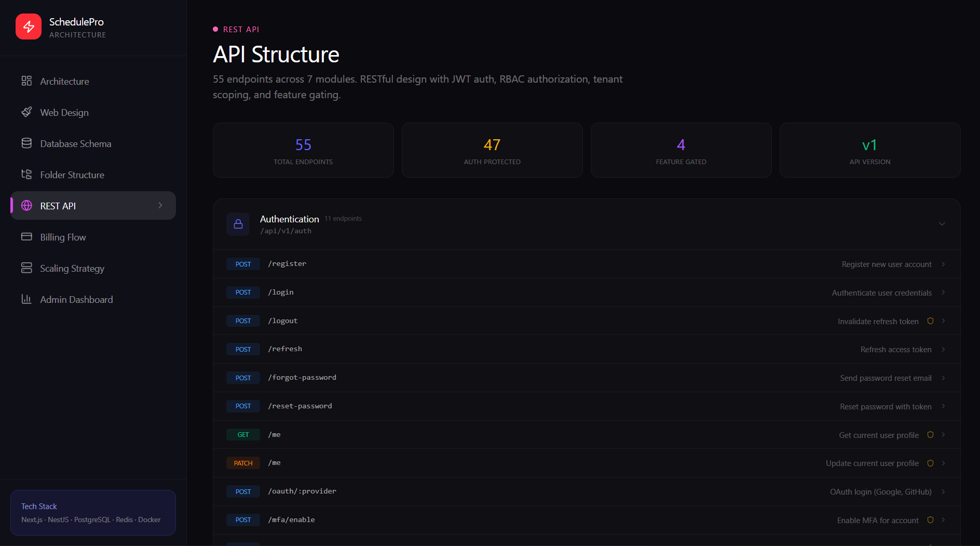Click the Refresh access token link
The image size is (980, 546).
896,349
